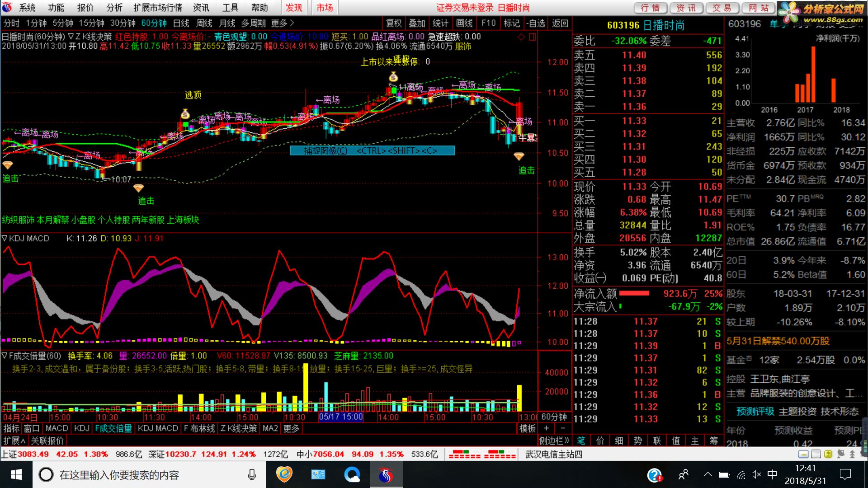Click the 交易 button at top right
Image resolution: width=868 pixels, height=488 pixels.
pos(722,8)
